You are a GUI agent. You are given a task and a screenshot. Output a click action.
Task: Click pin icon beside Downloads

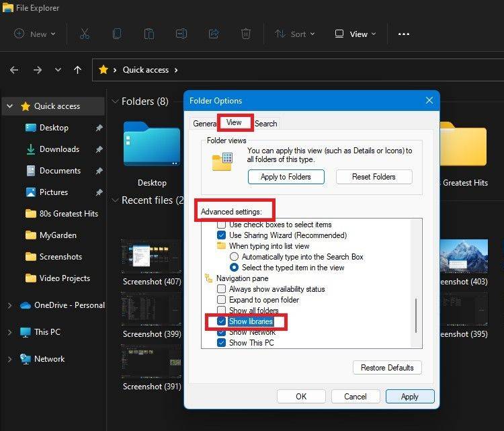coord(99,149)
